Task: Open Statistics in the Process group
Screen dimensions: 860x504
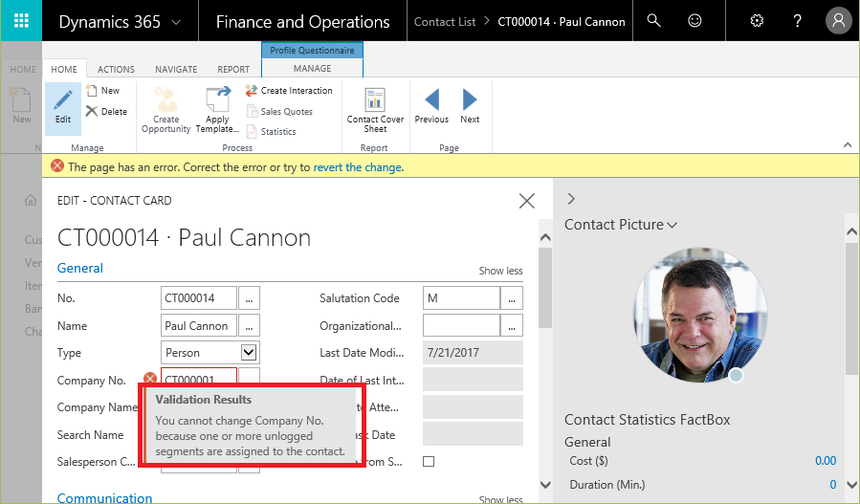Action: [272, 132]
